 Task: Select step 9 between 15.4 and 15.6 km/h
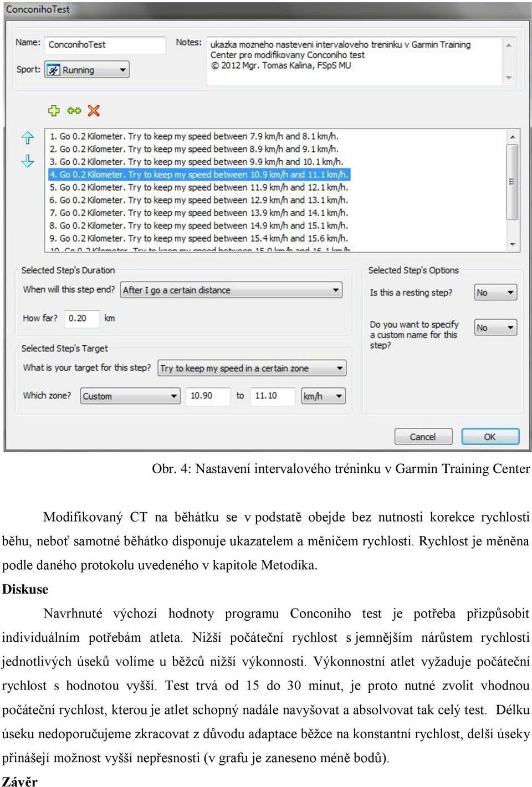coord(199,238)
